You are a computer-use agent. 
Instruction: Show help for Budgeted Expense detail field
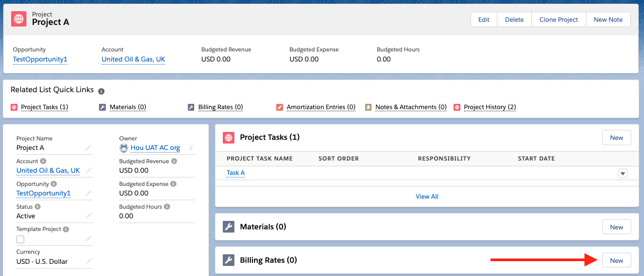click(x=174, y=184)
